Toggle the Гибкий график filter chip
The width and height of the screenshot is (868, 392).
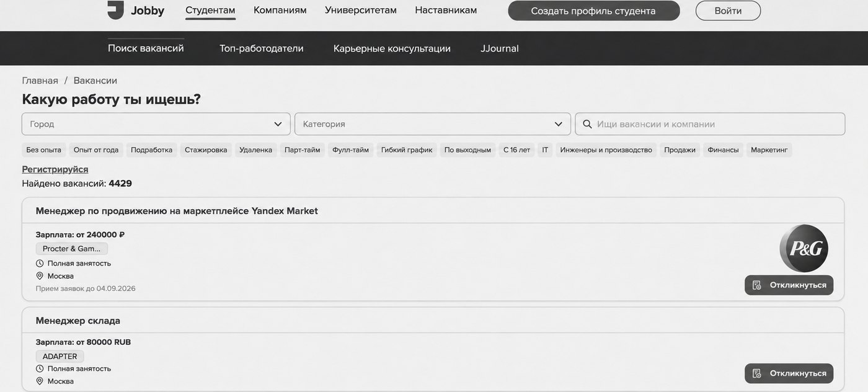407,150
